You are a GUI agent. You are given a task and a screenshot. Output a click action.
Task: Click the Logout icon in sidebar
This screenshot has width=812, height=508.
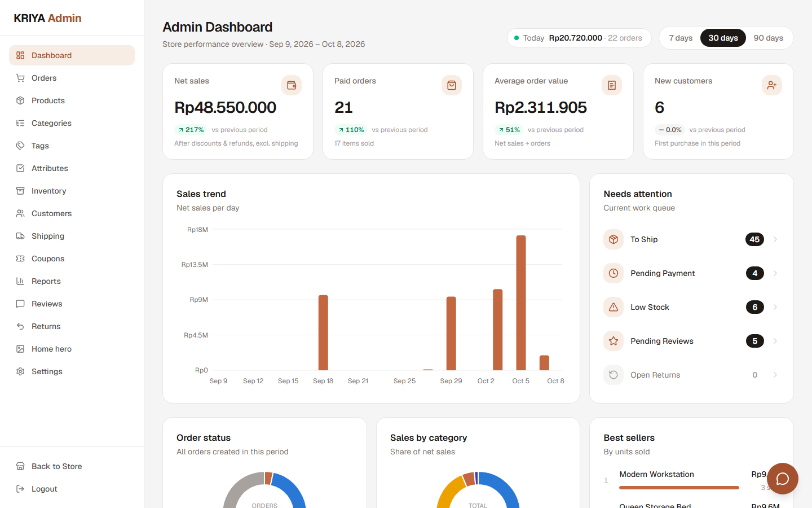[20, 489]
